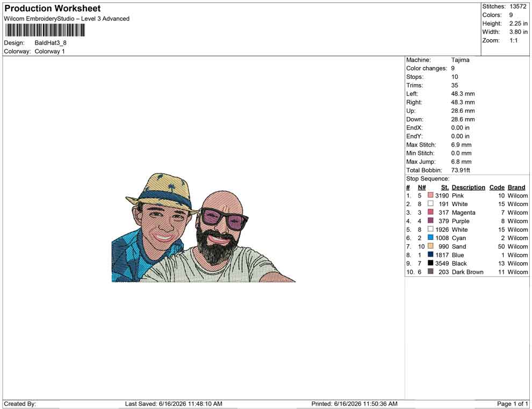
Task: Click the Stops value 10
Action: (x=455, y=77)
